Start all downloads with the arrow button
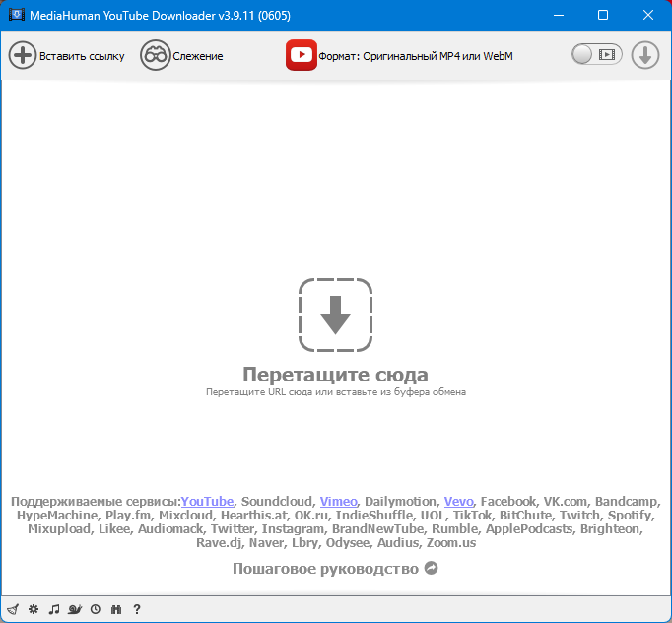 pos(645,55)
